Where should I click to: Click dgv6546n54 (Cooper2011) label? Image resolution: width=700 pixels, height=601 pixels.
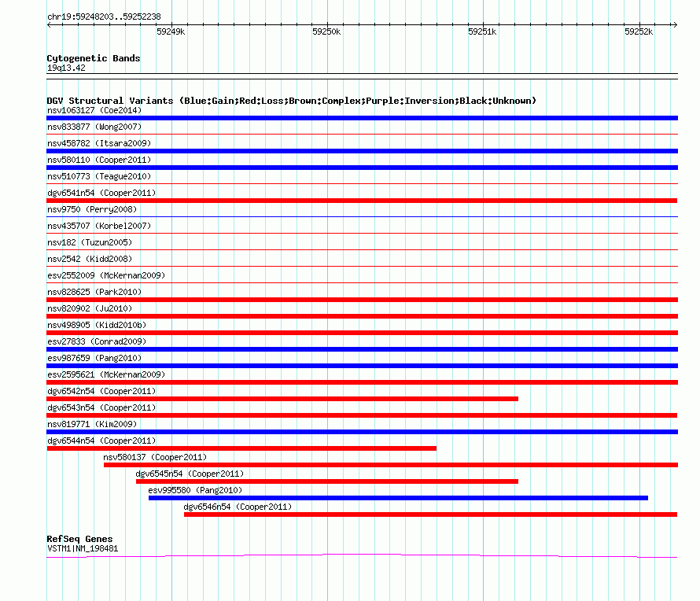point(238,507)
